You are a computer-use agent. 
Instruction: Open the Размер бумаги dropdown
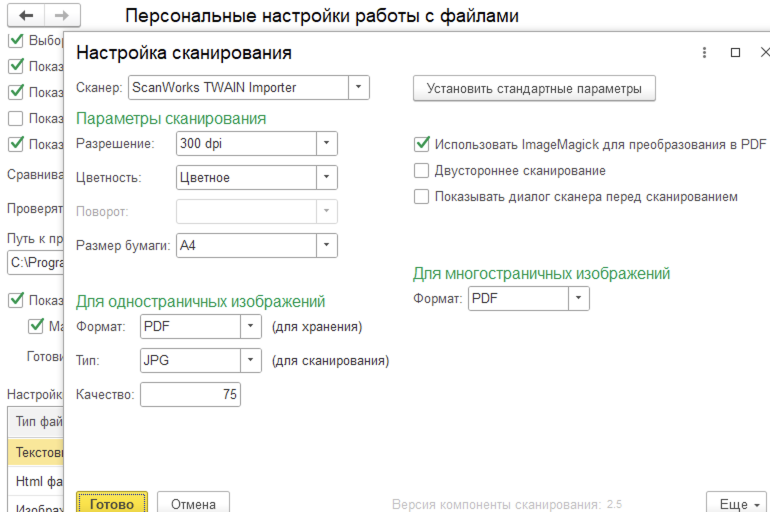[x=327, y=245]
